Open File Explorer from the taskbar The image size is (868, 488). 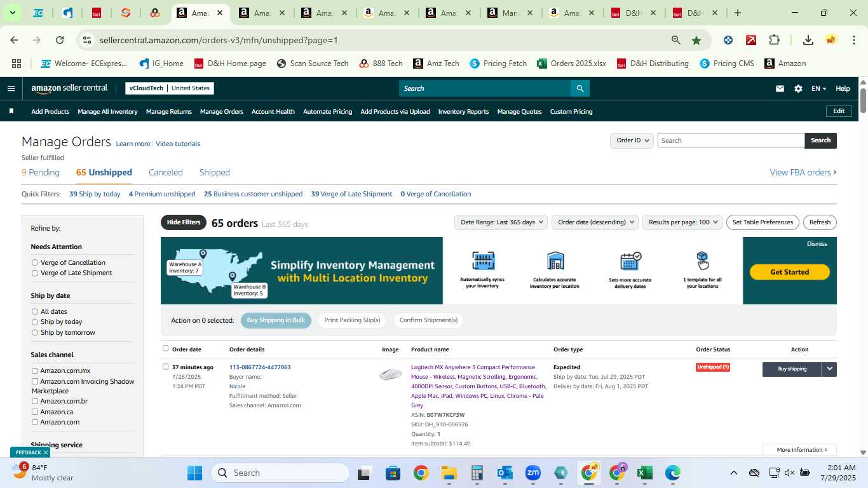pos(449,473)
